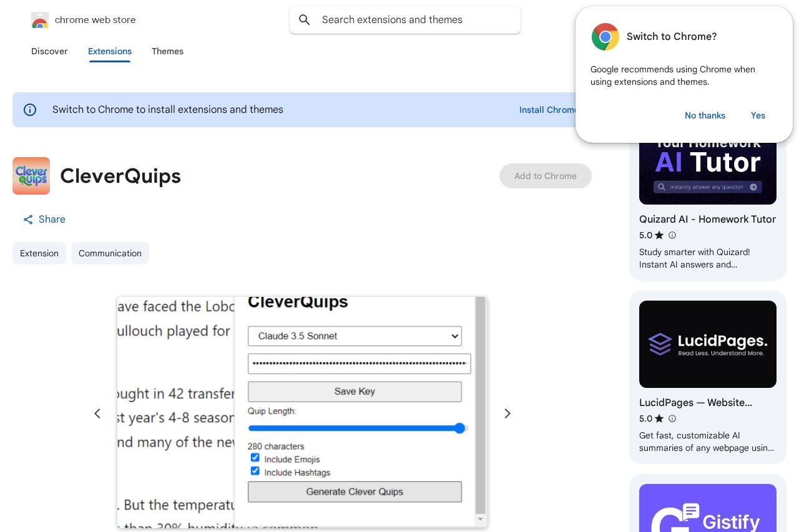The height and width of the screenshot is (532, 799).
Task: Click Yes to switch to Chrome
Action: click(758, 115)
